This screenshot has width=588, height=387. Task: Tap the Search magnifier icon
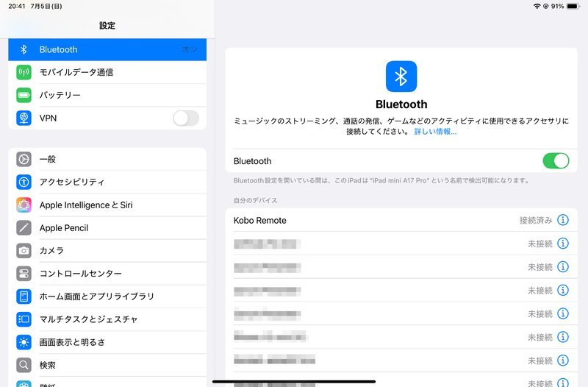24,365
